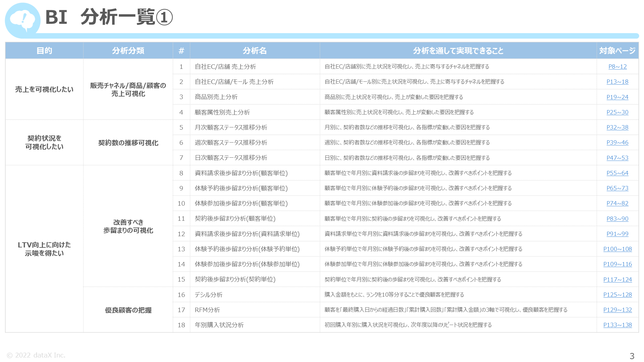Image resolution: width=644 pixels, height=362 pixels.
Task: Select 体験参加後歩留まり分析(顧客単位)
Action: (x=241, y=203)
